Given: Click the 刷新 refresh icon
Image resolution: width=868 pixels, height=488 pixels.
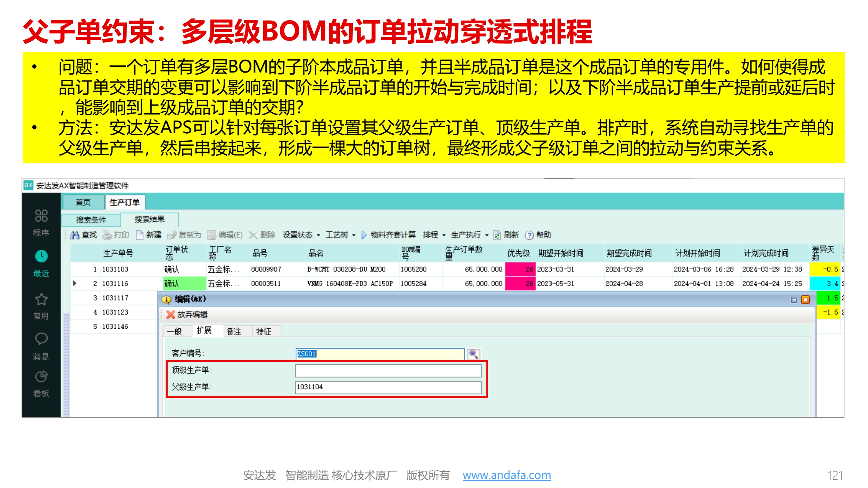Looking at the screenshot, I should click(497, 235).
